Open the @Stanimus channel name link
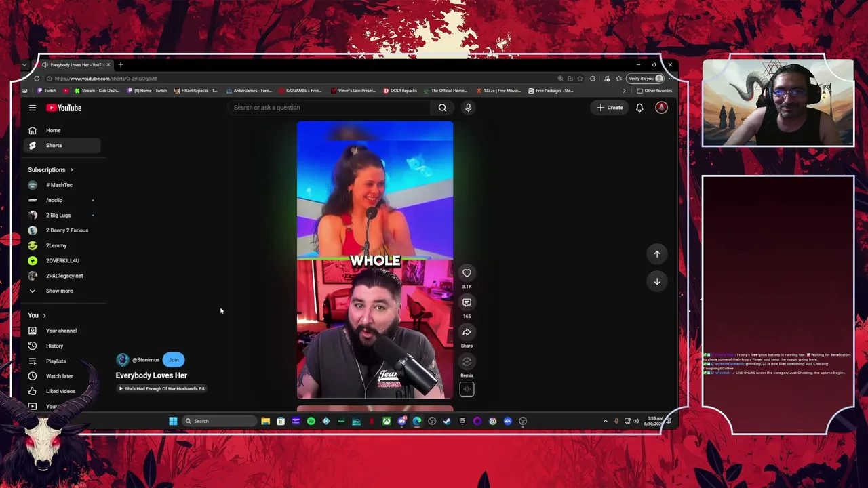Viewport: 868px width, 488px height. 146,360
